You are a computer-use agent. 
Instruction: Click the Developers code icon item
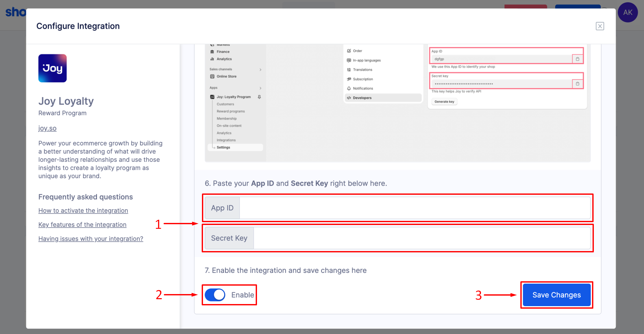(349, 98)
